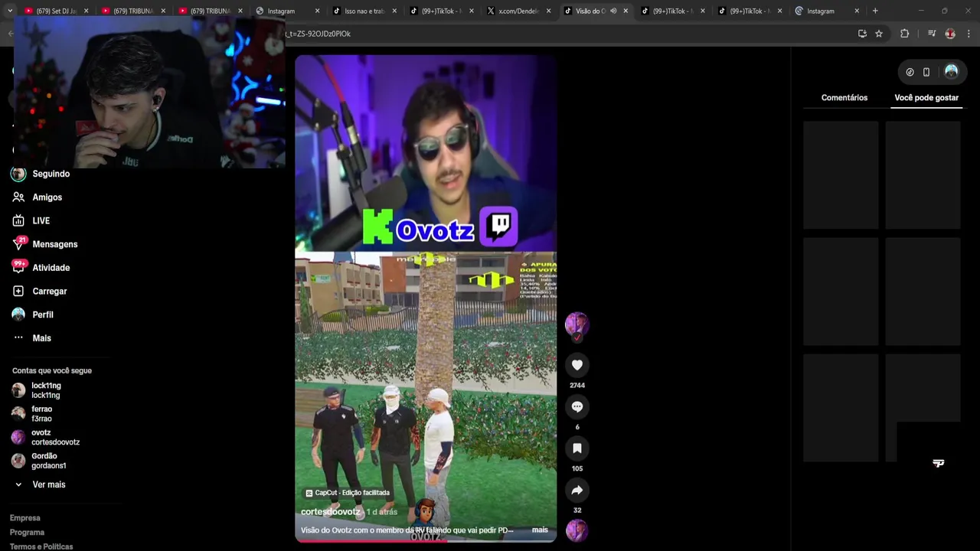Click the Empresa footer link
The width and height of the screenshot is (980, 551).
[24, 518]
